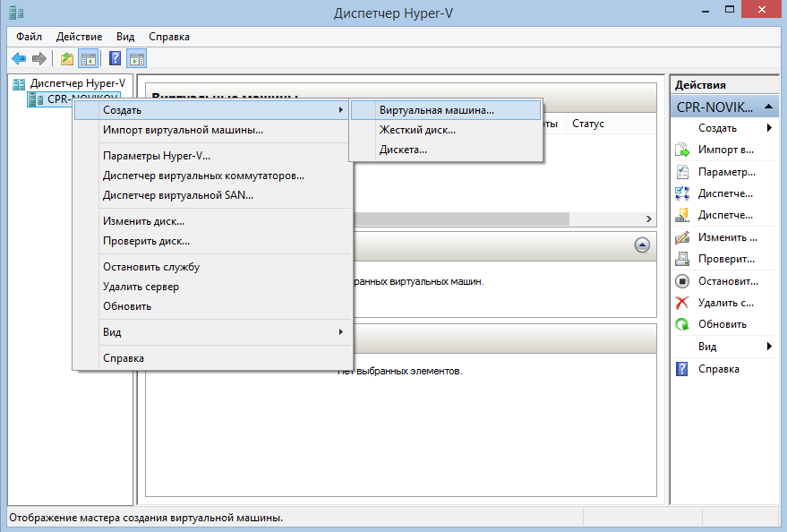Open the 'Действие' menu in menu bar
787x532 pixels.
click(79, 37)
